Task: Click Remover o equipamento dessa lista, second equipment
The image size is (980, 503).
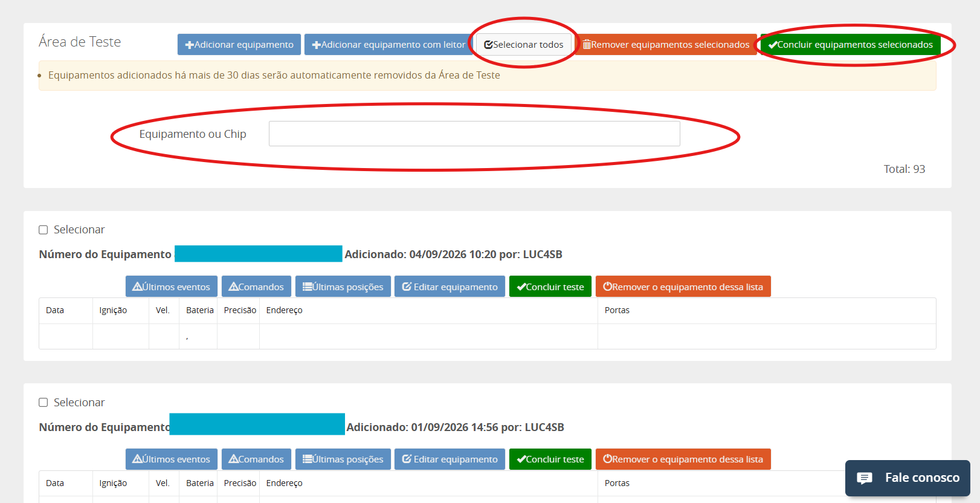Action: point(683,459)
